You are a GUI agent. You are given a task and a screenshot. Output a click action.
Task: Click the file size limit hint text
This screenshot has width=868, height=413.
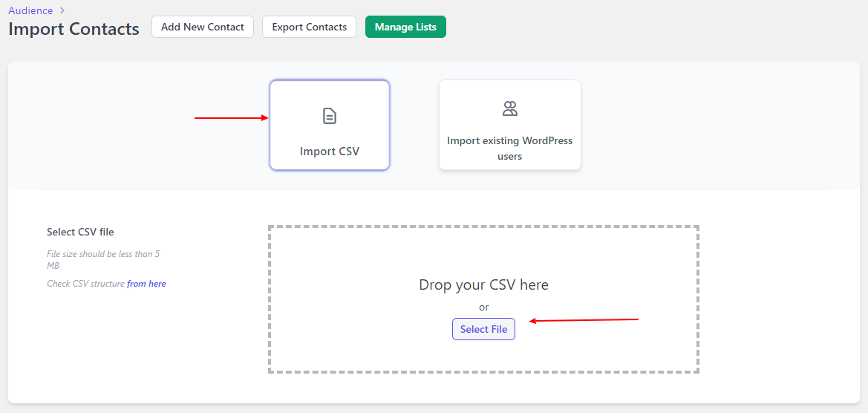tap(103, 260)
